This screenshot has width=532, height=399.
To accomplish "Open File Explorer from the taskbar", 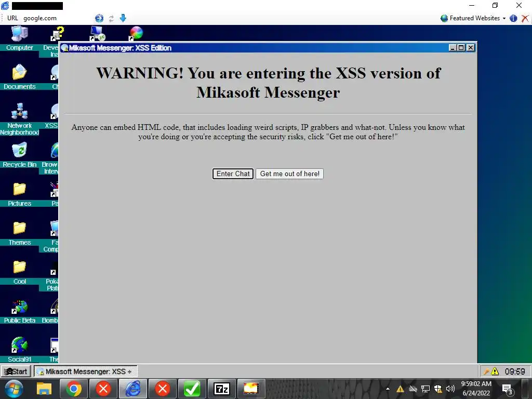I will click(x=44, y=389).
